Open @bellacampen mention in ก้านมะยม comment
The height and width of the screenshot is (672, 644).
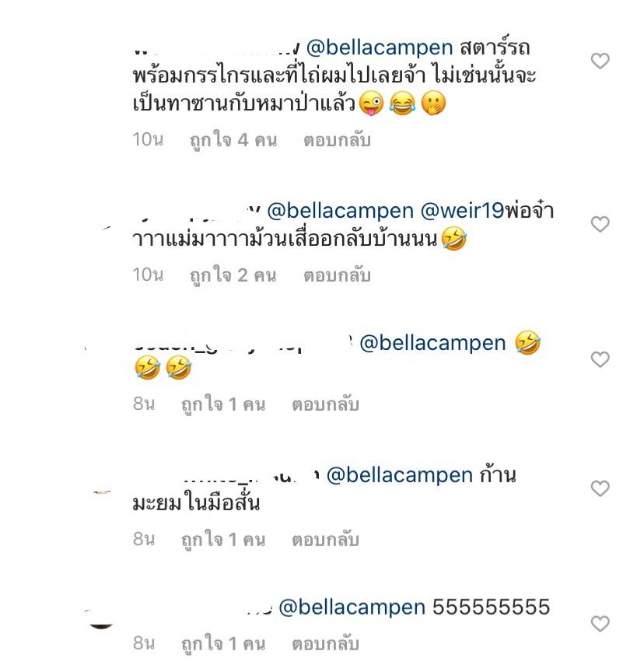pyautogui.click(x=399, y=475)
